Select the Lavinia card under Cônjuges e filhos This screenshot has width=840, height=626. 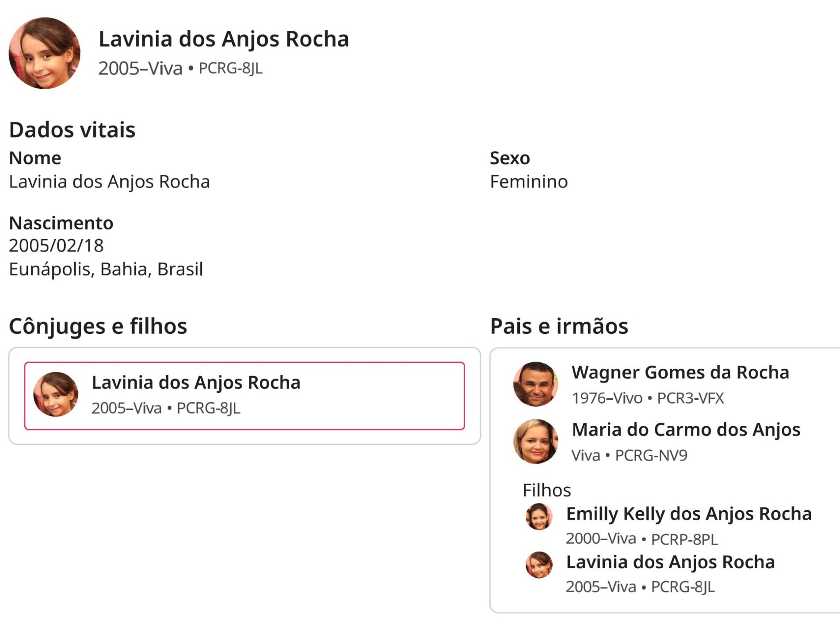pyautogui.click(x=244, y=396)
